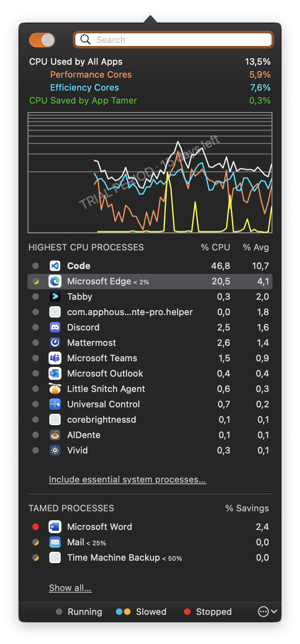The height and width of the screenshot is (644, 300).
Task: Click the Mattermost app icon
Action: [x=55, y=343]
